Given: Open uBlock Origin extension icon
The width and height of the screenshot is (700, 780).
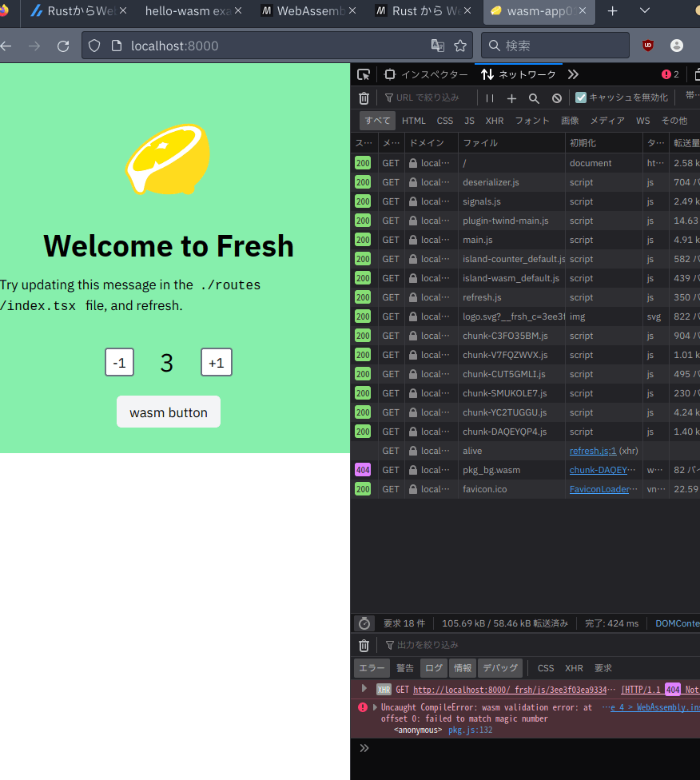Looking at the screenshot, I should tap(648, 46).
